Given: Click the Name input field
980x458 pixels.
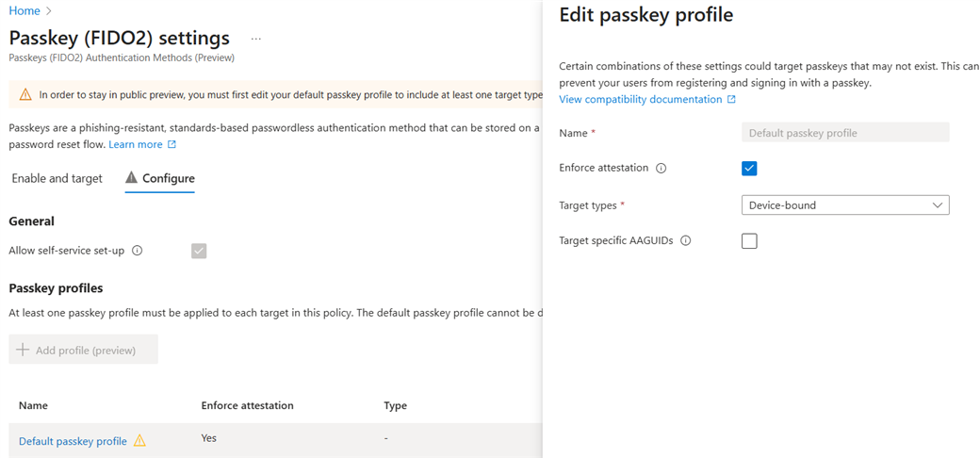Looking at the screenshot, I should point(845,133).
